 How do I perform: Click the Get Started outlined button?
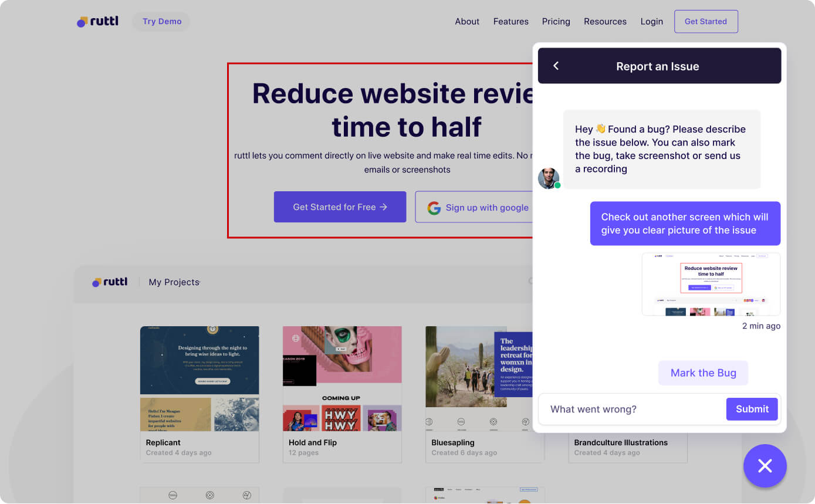click(706, 21)
